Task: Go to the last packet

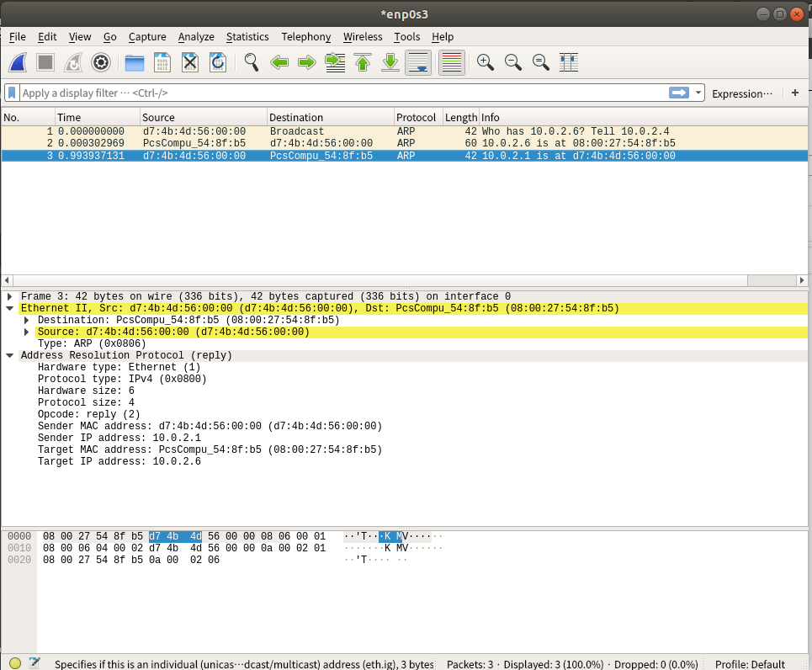Action: pyautogui.click(x=390, y=62)
